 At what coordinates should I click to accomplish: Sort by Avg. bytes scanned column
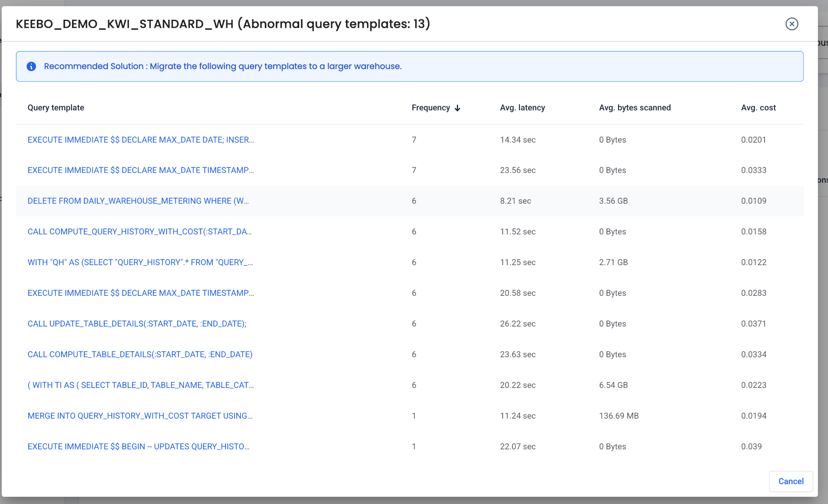tap(635, 108)
